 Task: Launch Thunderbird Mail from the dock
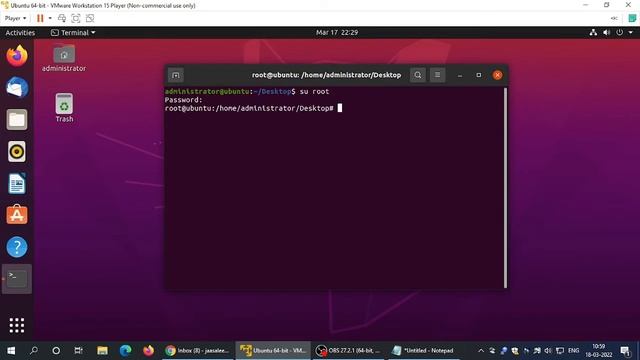[17, 87]
